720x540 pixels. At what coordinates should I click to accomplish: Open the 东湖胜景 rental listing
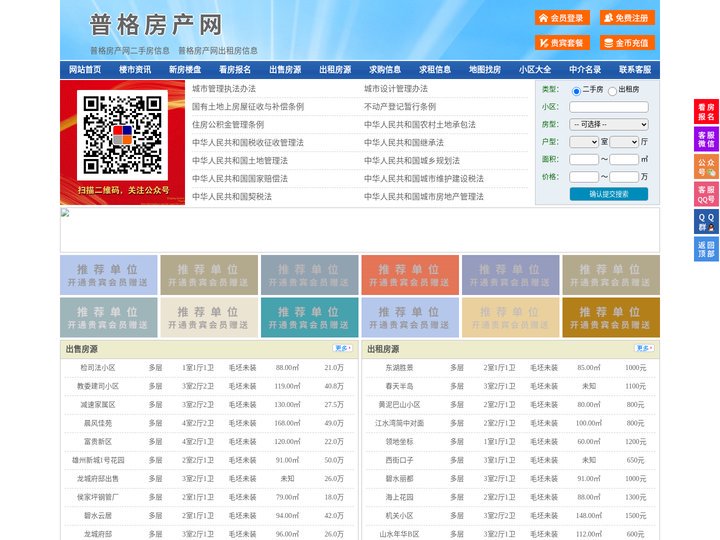pyautogui.click(x=399, y=368)
